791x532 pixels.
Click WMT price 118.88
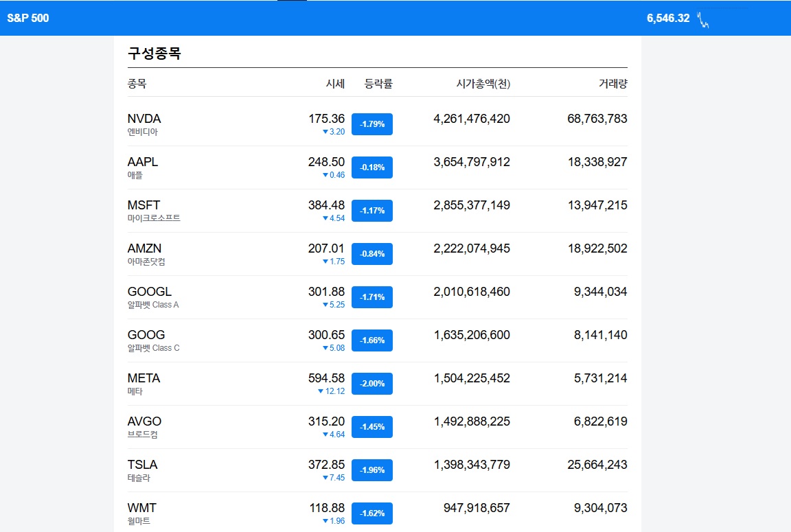click(x=327, y=508)
